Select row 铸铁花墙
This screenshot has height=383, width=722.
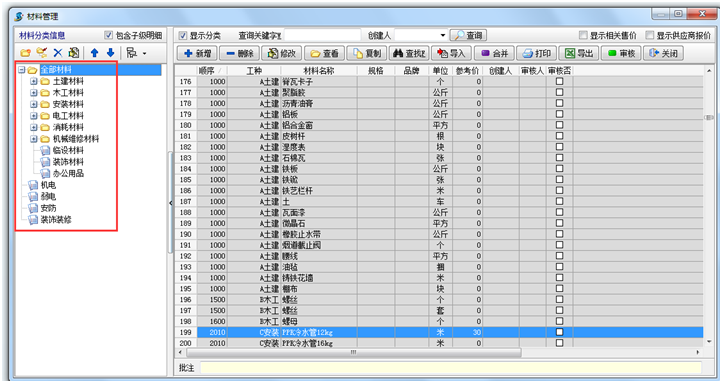pos(439,278)
